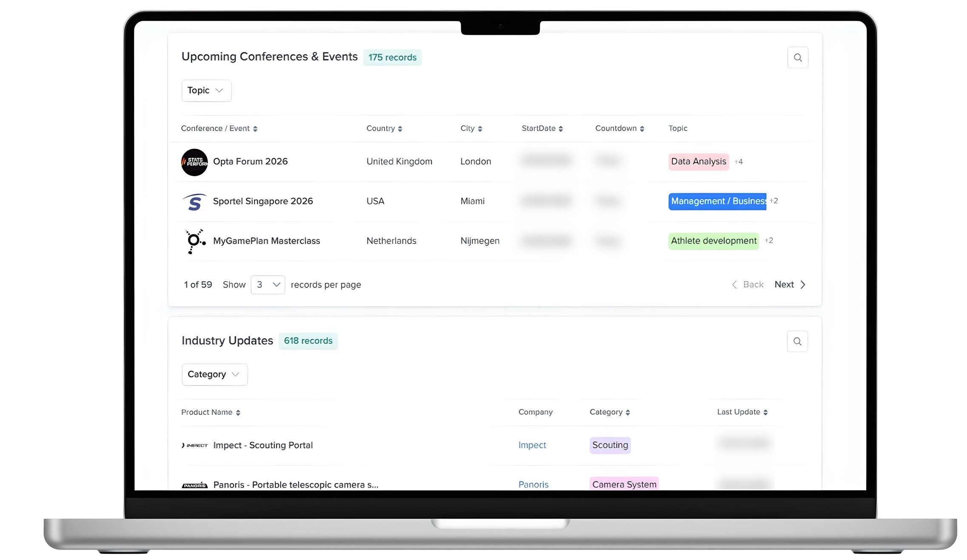Image resolution: width=967 pixels, height=560 pixels.
Task: Click the Panoris logo on the camera system row
Action: [x=194, y=485]
